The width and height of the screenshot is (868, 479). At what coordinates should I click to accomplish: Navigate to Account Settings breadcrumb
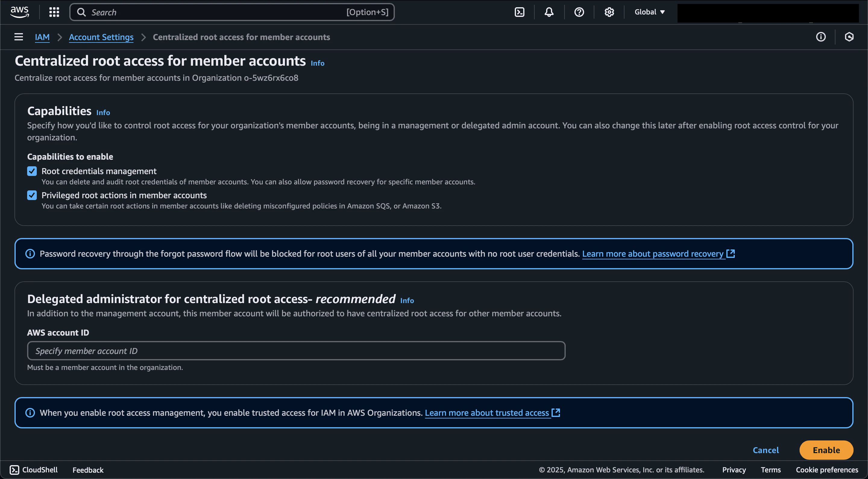(101, 37)
